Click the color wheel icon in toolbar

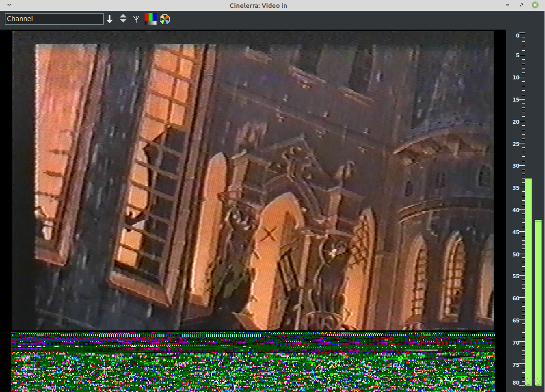(165, 19)
